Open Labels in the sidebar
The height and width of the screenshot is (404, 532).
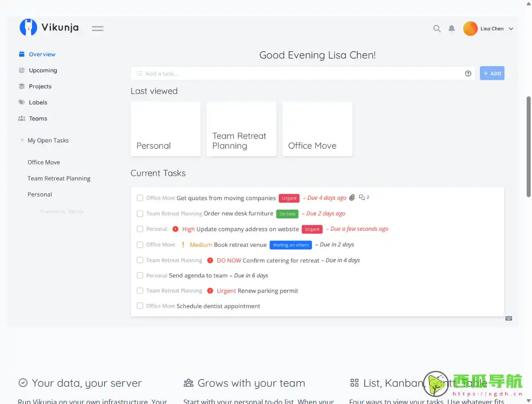pyautogui.click(x=38, y=102)
